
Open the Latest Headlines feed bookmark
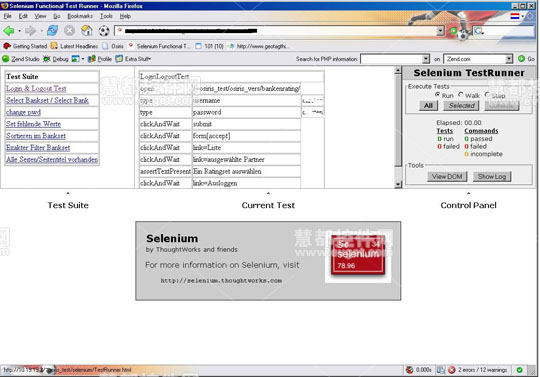pyautogui.click(x=74, y=46)
